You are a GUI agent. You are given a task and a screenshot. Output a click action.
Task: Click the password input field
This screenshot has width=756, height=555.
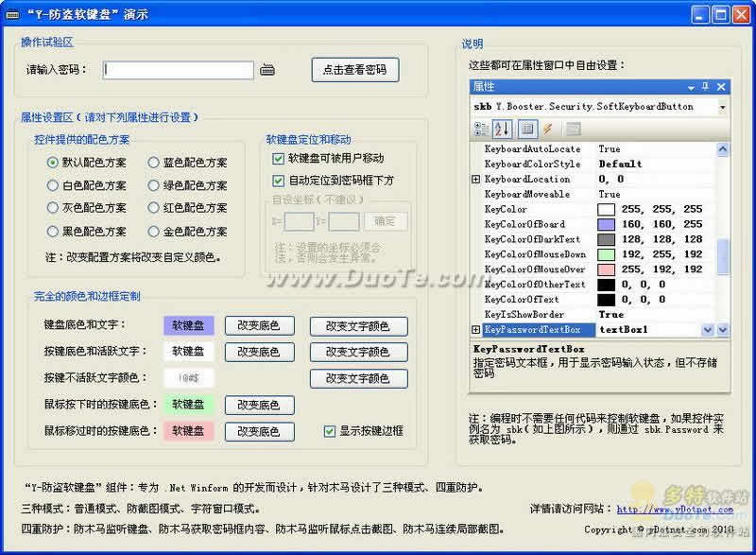tap(179, 70)
